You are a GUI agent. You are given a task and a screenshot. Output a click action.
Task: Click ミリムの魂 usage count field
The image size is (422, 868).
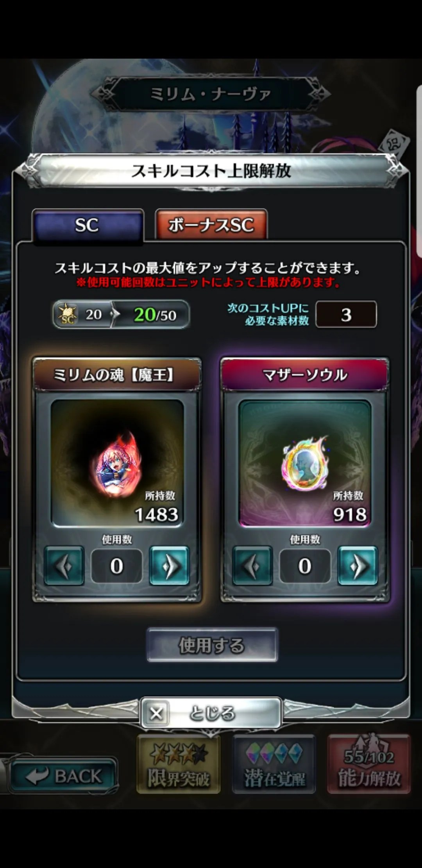point(116,566)
